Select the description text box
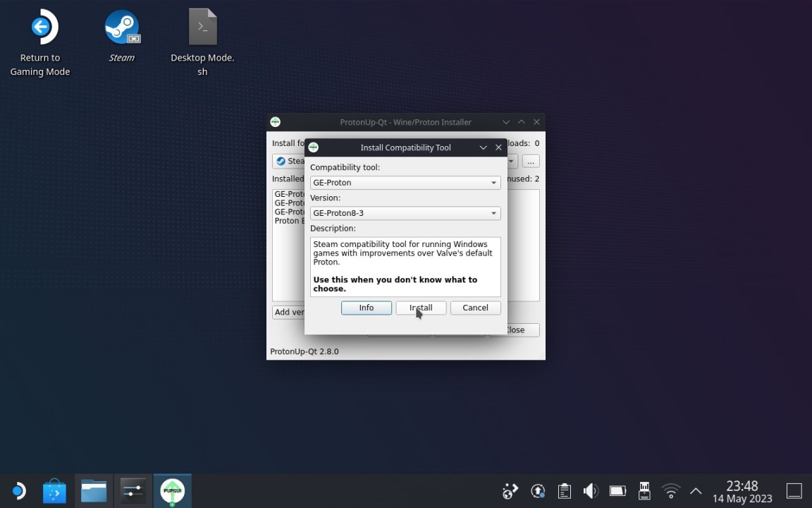This screenshot has width=812, height=508. [405, 267]
